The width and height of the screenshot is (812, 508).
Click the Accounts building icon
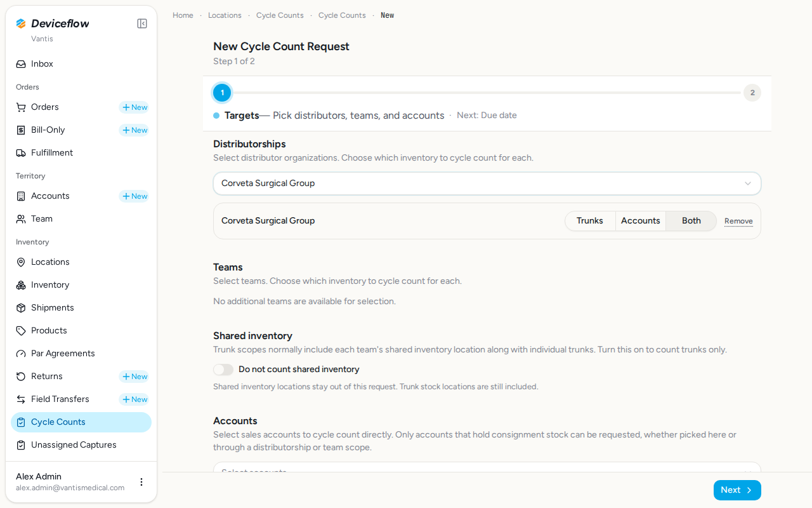pyautogui.click(x=21, y=196)
